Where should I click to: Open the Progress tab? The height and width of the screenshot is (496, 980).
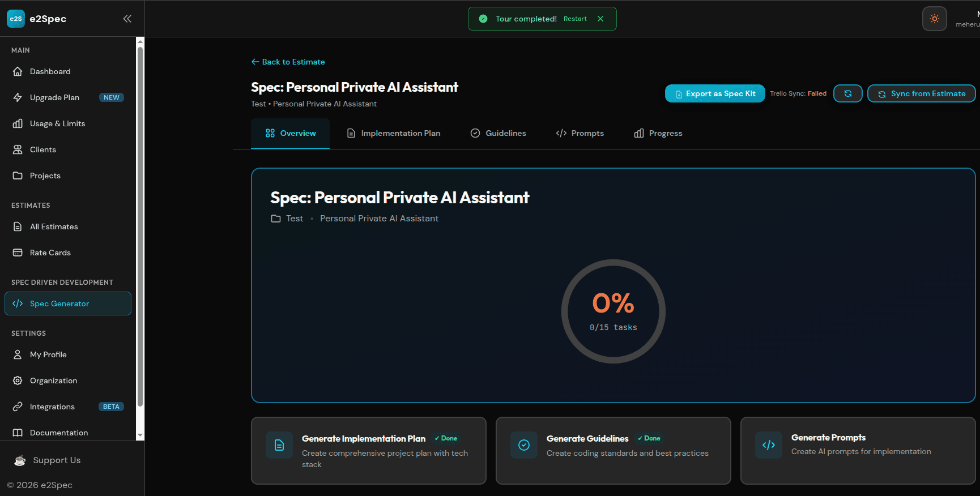point(658,133)
